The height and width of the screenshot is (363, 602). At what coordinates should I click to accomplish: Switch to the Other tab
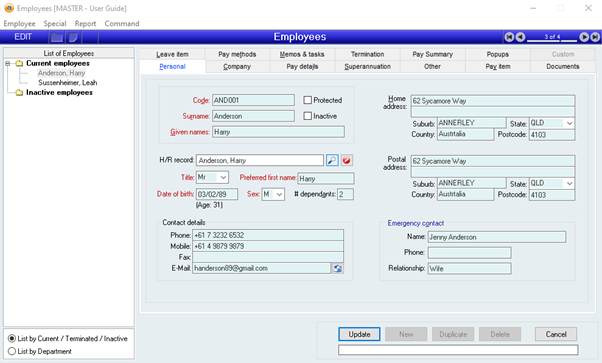pos(433,66)
